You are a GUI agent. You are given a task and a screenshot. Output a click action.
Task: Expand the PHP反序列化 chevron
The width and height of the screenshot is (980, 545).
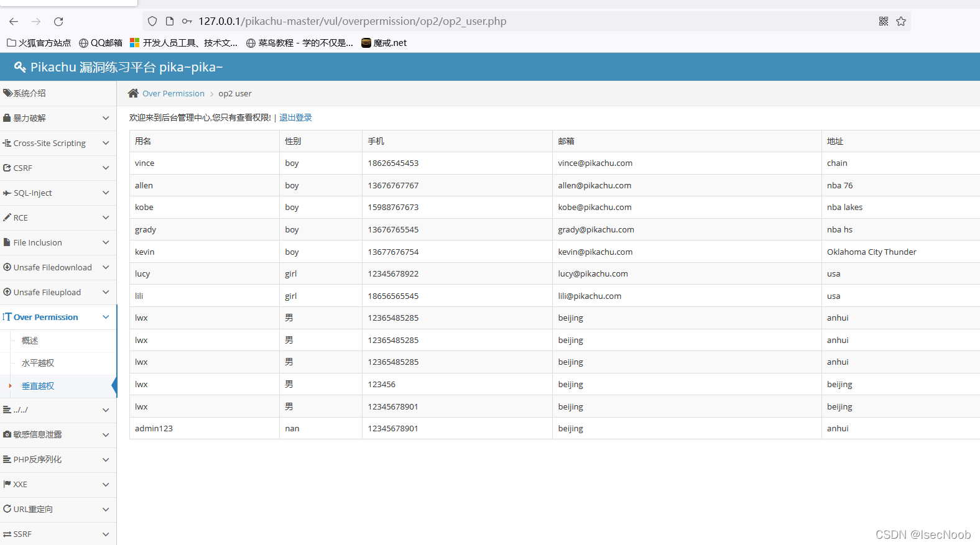tap(106, 460)
